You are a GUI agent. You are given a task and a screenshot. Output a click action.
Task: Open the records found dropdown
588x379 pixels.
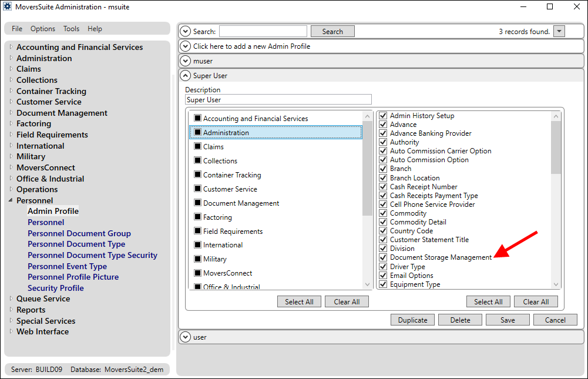pyautogui.click(x=559, y=31)
